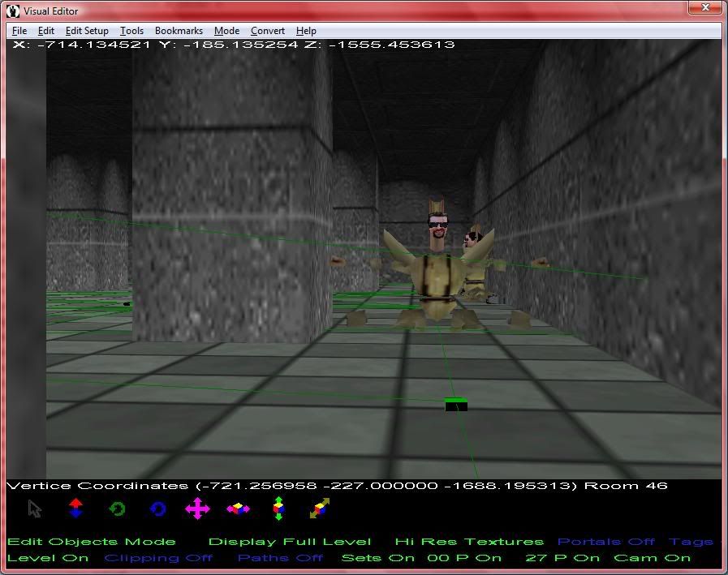This screenshot has height=575, width=728.
Task: Open the Edit Setup menu
Action: [87, 31]
